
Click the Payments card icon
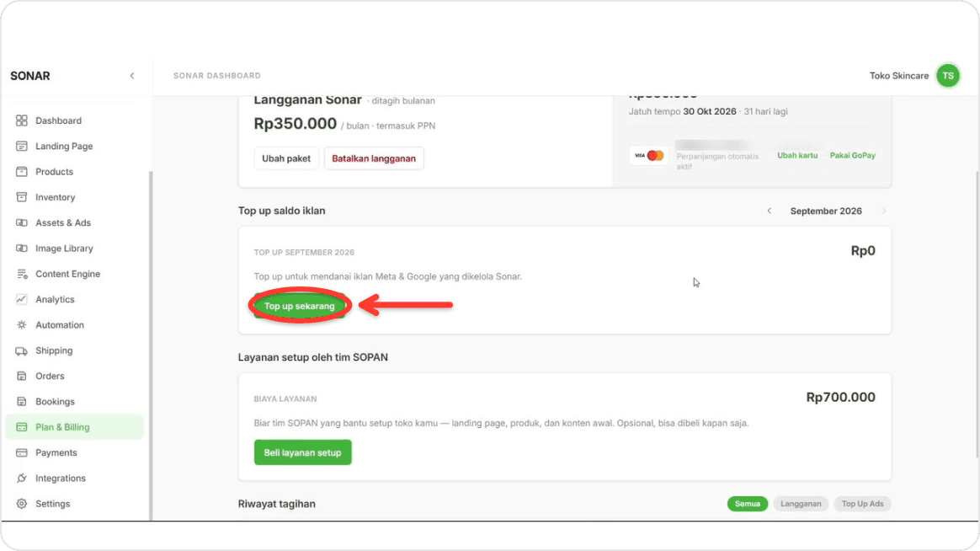(22, 452)
